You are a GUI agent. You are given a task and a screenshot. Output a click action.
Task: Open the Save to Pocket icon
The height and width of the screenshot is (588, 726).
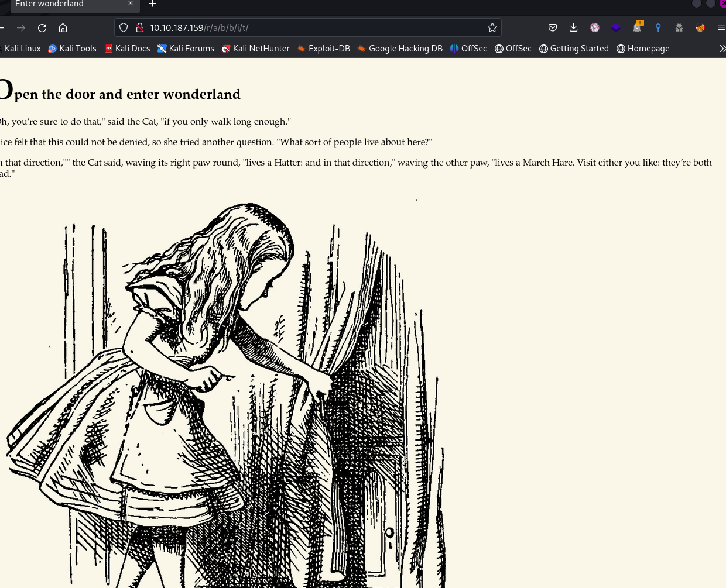point(552,27)
